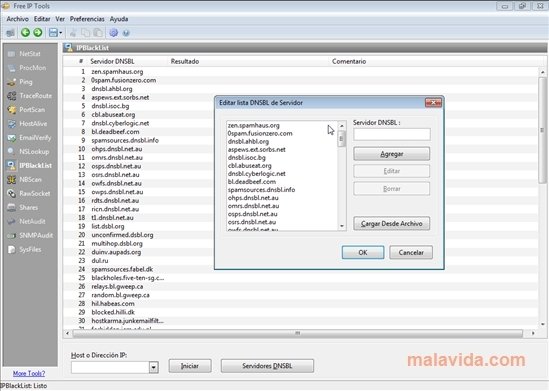Click the horizontal scrollbar right arrow

(533, 333)
